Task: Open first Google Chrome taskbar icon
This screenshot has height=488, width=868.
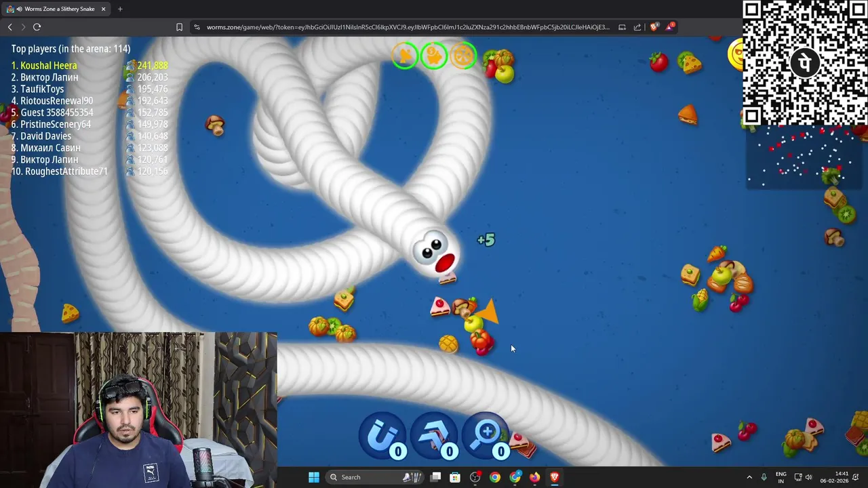Action: tap(495, 477)
